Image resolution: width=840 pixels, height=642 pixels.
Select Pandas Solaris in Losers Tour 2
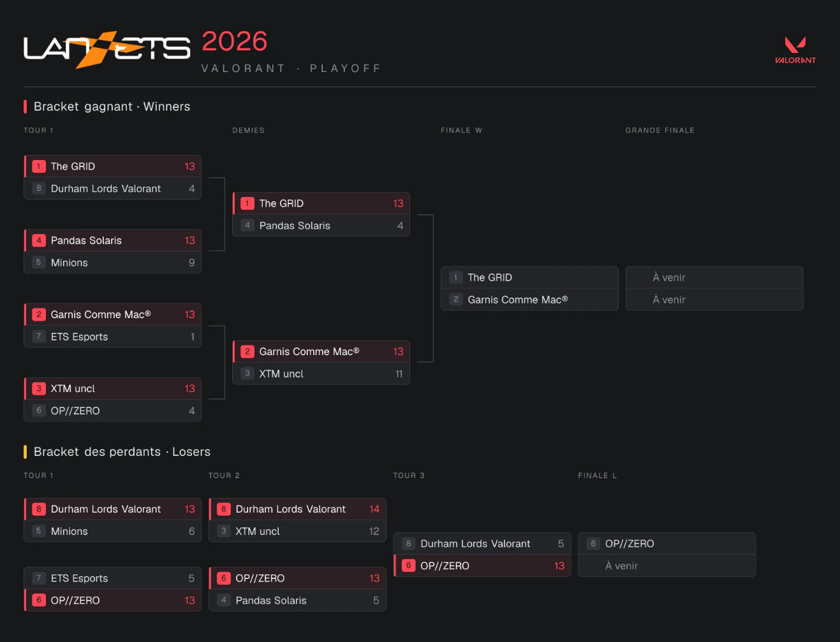298,600
